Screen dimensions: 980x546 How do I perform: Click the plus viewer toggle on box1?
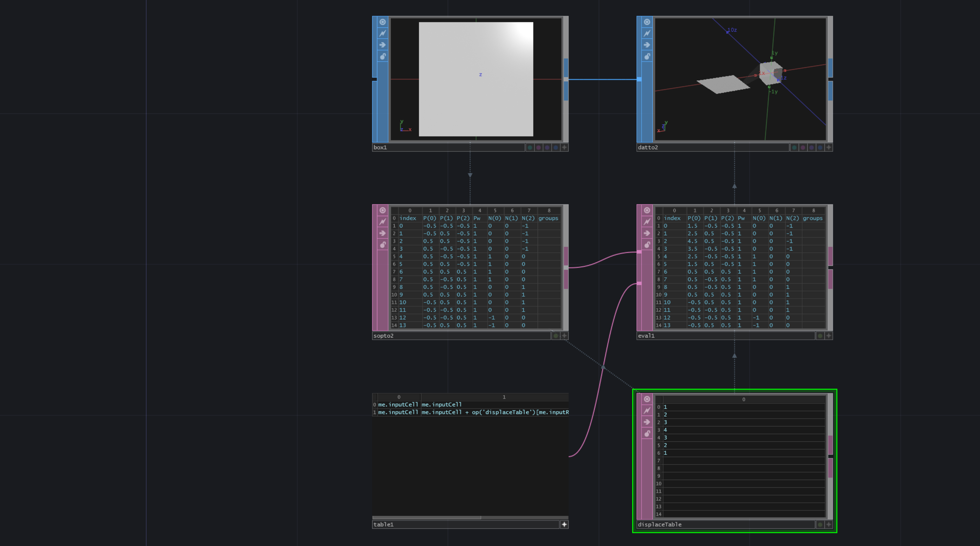pyautogui.click(x=564, y=147)
